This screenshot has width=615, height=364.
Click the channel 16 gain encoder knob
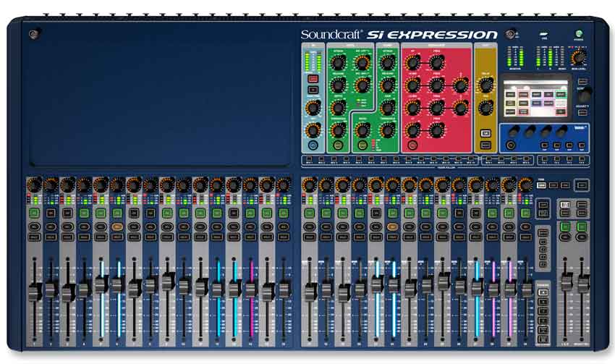284,185
